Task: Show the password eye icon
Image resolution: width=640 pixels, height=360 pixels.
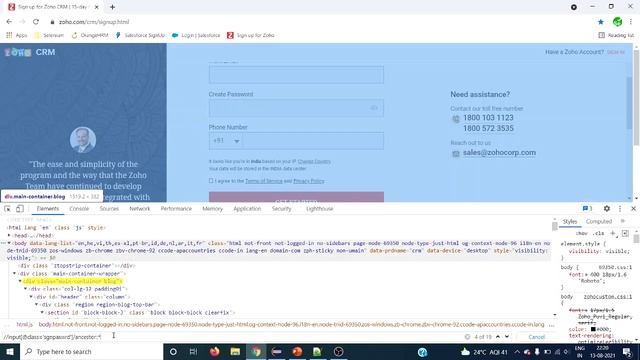Action: [373, 108]
